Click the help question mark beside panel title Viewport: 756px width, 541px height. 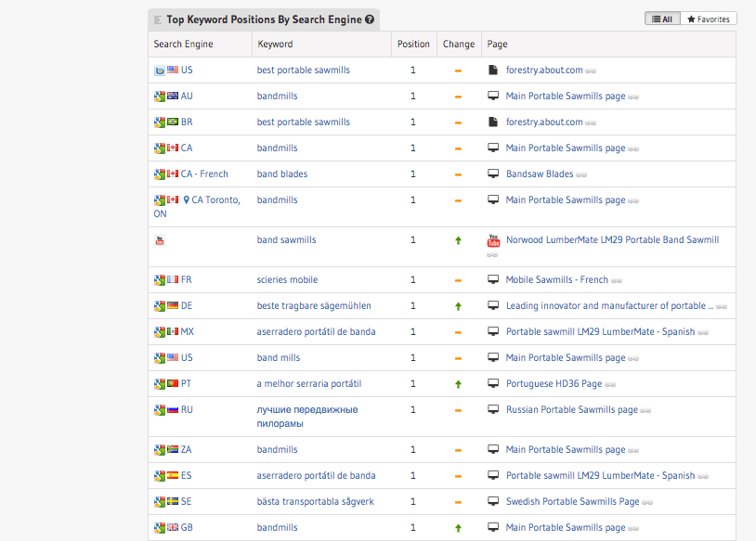click(370, 19)
